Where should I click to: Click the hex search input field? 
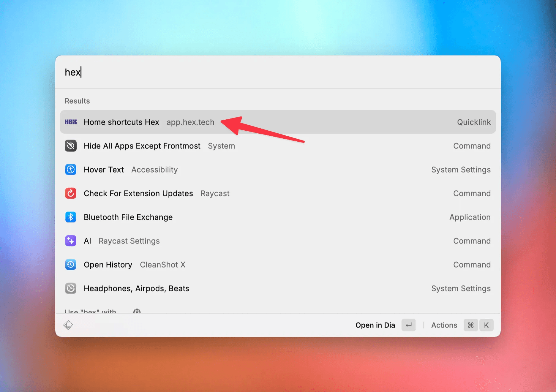coord(278,72)
